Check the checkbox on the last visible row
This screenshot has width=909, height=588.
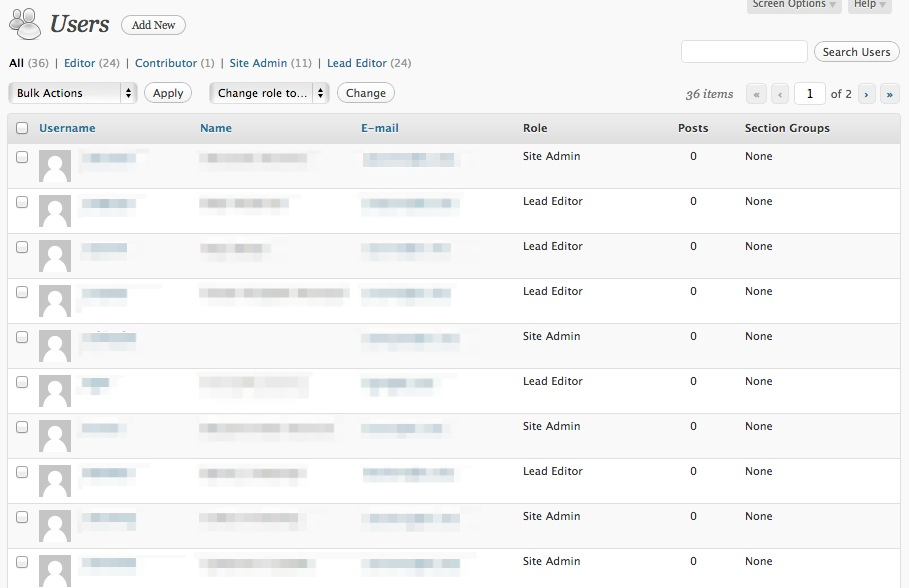pyautogui.click(x=22, y=561)
